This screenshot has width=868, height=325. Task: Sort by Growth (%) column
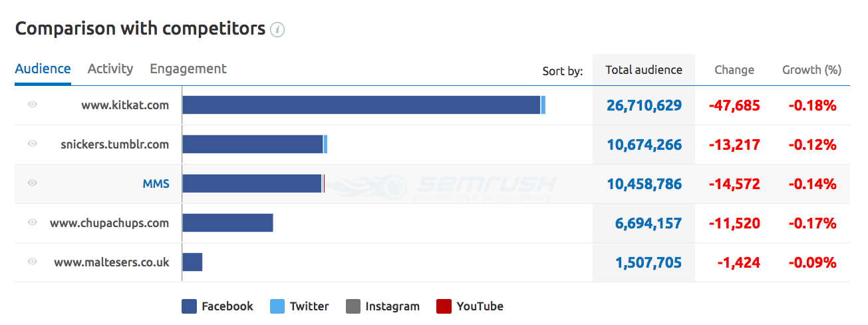(x=811, y=70)
